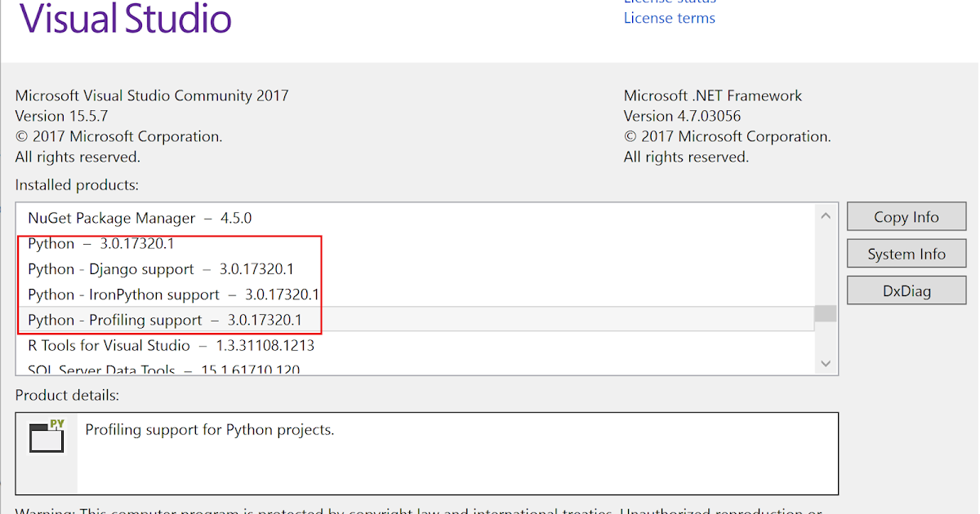Click the Version 4.7.03056 text
Screen dimensions: 980x514
click(x=683, y=116)
